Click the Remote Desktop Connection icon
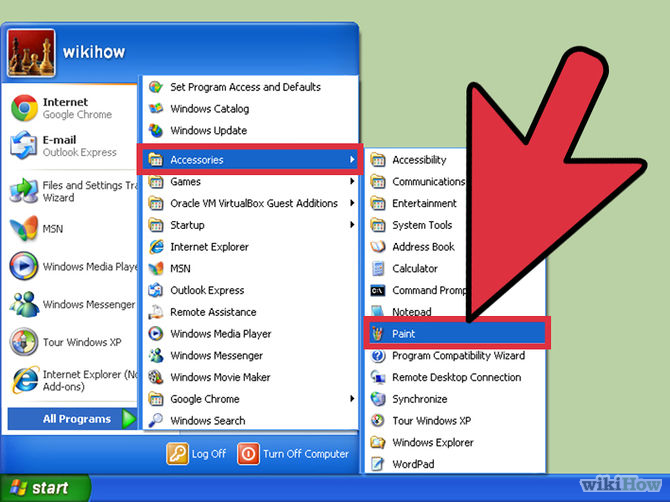Image resolution: width=670 pixels, height=502 pixels. (x=378, y=377)
